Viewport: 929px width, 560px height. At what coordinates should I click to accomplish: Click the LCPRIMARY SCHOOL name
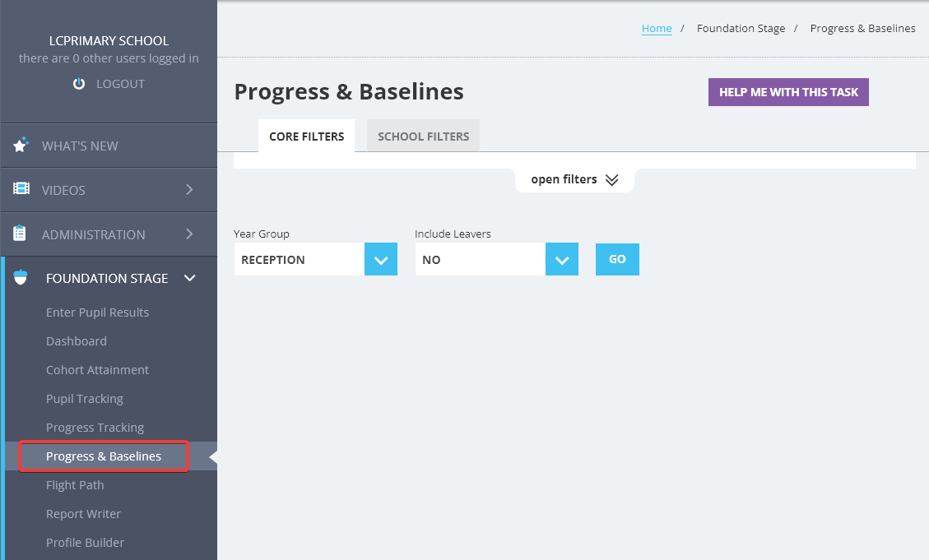click(x=109, y=41)
